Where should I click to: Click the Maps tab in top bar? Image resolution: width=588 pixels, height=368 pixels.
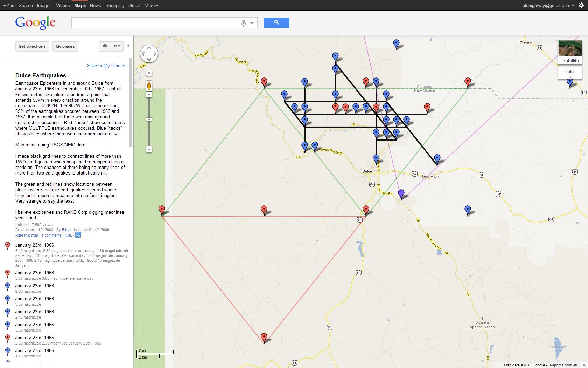tap(80, 5)
